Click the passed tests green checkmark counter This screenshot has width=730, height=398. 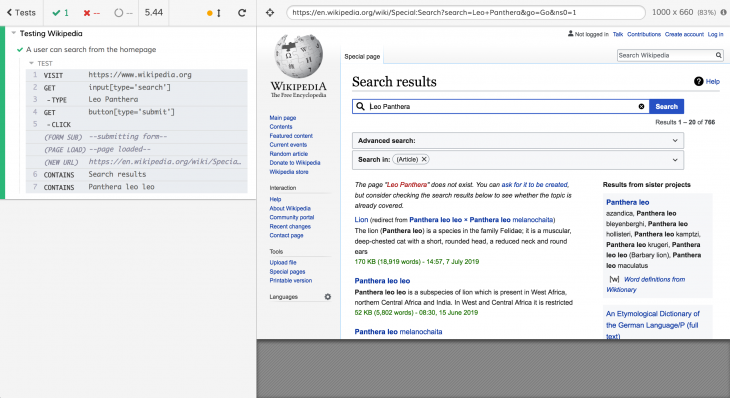coord(61,13)
